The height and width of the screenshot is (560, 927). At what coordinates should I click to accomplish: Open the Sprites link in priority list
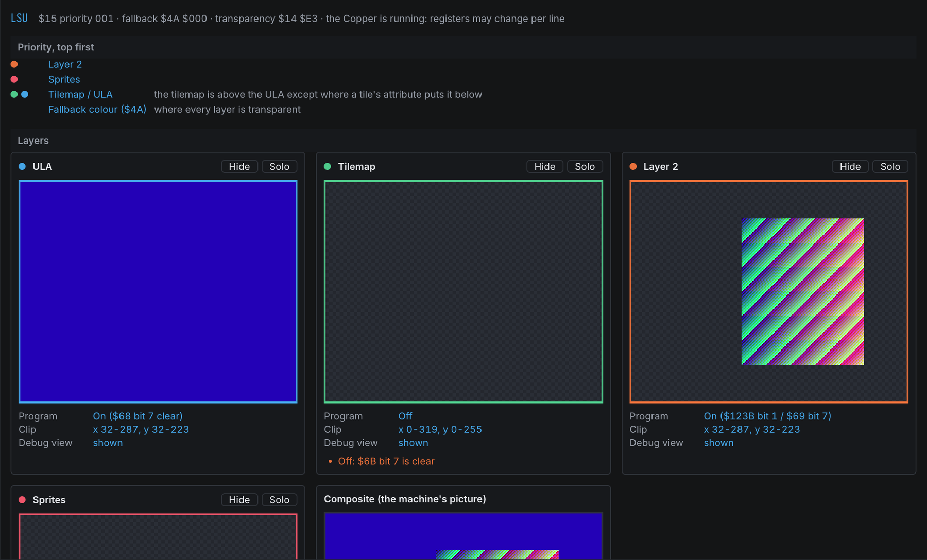pyautogui.click(x=64, y=79)
